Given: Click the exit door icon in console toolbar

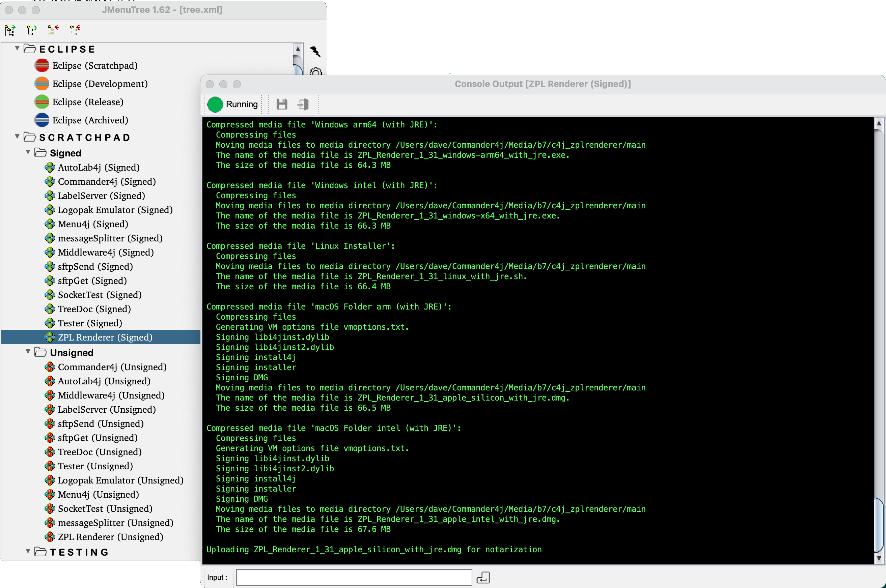Looking at the screenshot, I should click(303, 104).
